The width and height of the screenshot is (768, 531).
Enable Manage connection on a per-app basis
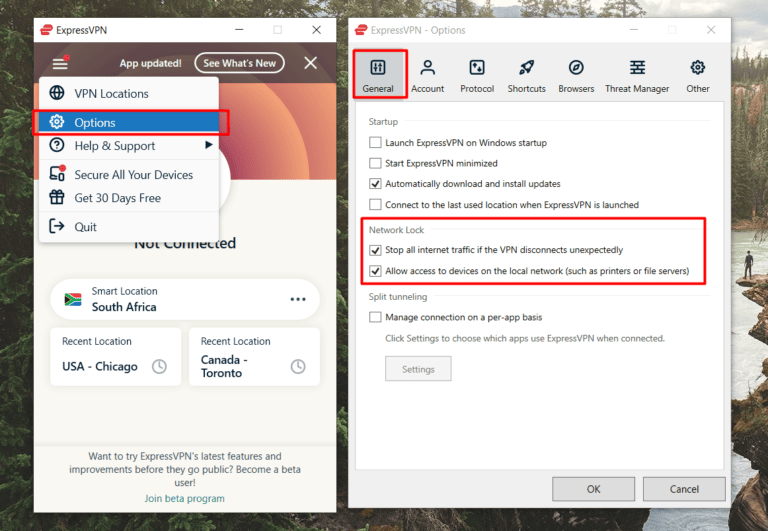point(375,317)
